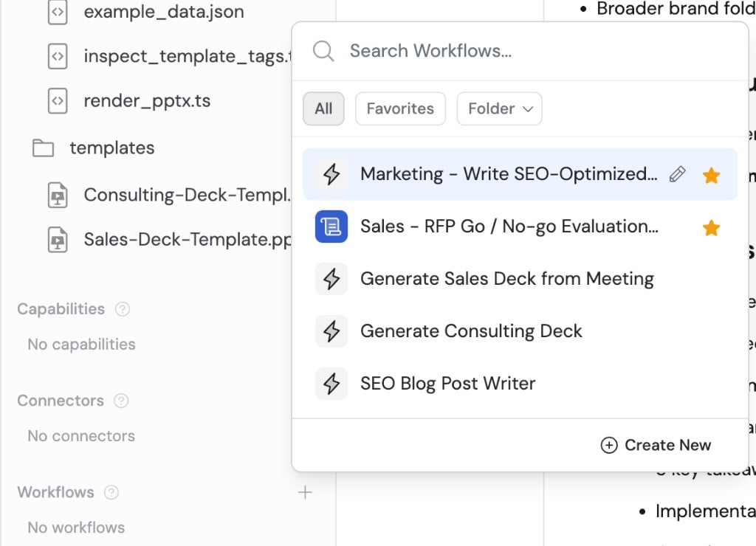Viewport: 756px width, 546px height.
Task: Click the No workflows text
Action: 76,528
